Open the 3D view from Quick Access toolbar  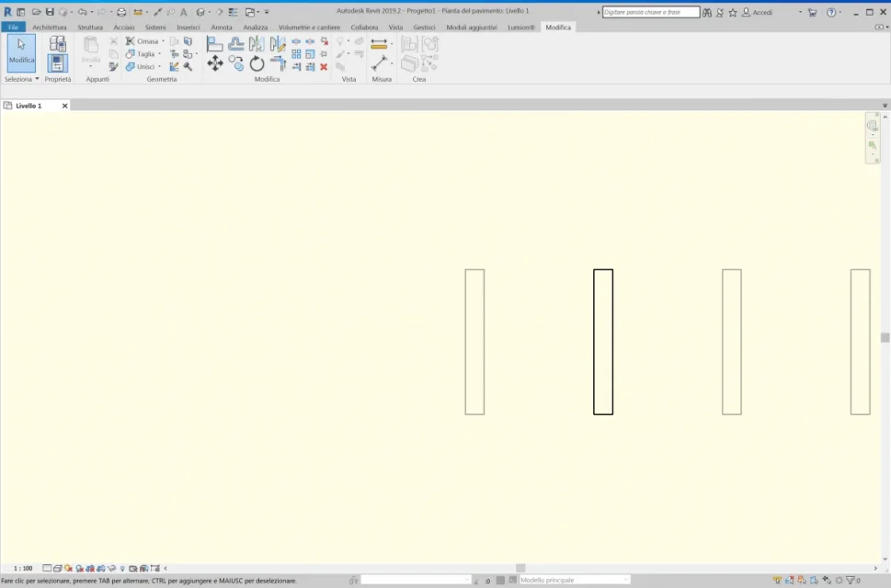200,12
